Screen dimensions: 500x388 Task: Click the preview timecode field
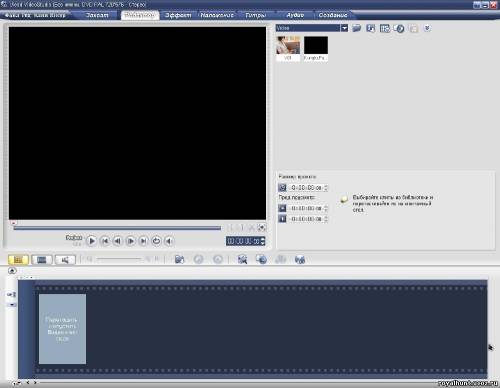point(243,241)
